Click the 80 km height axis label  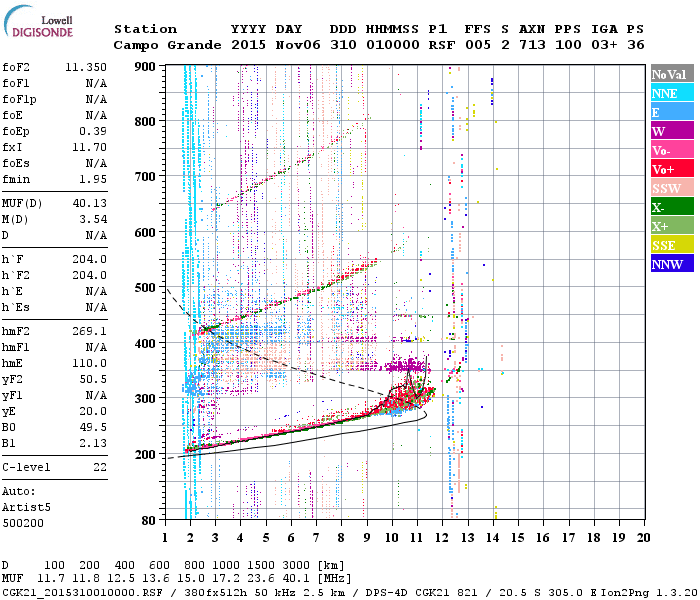(149, 521)
